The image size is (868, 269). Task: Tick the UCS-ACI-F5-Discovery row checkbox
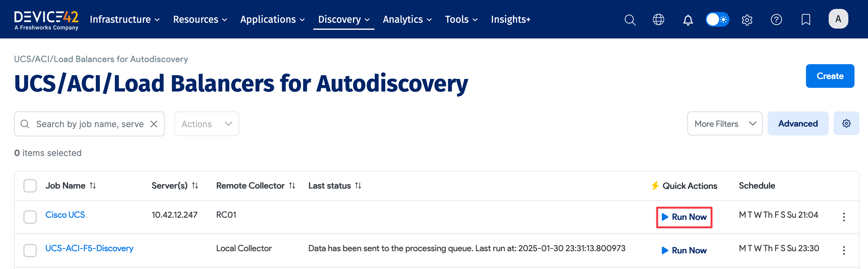point(30,250)
